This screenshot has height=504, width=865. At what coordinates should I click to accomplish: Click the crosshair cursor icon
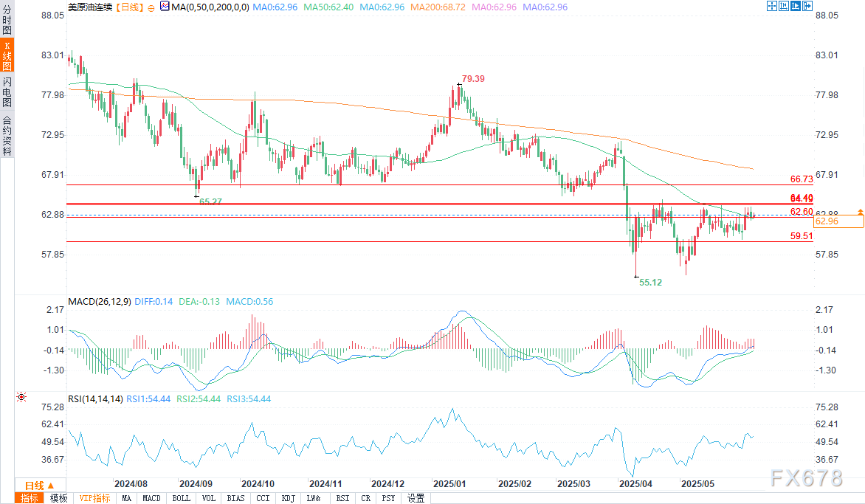pyautogui.click(x=773, y=7)
